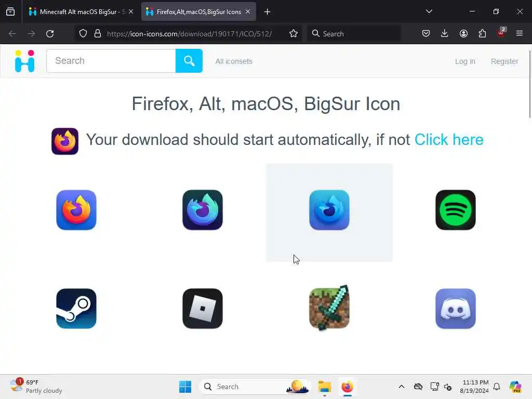This screenshot has height=399, width=532.
Task: Go forward one page
Action: (31, 34)
